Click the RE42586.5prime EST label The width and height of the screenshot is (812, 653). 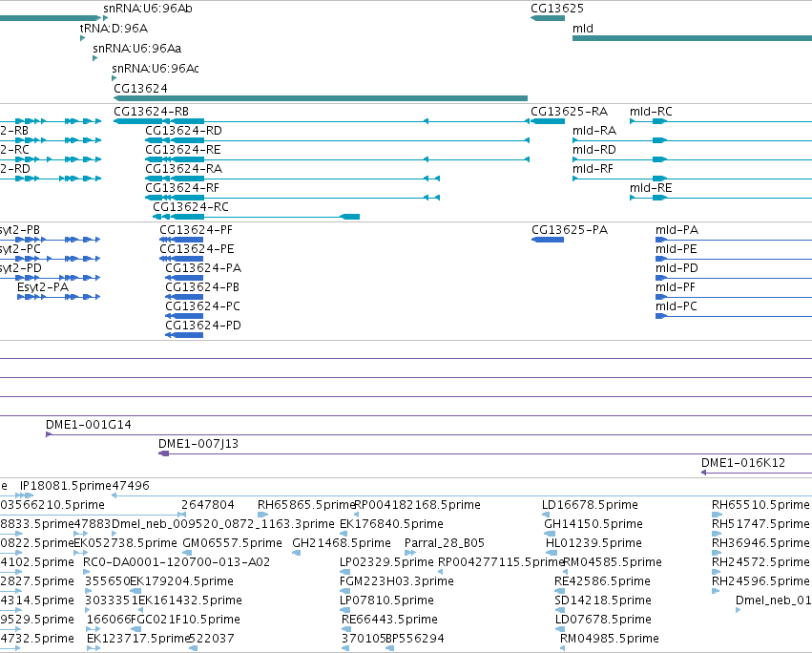click(602, 582)
